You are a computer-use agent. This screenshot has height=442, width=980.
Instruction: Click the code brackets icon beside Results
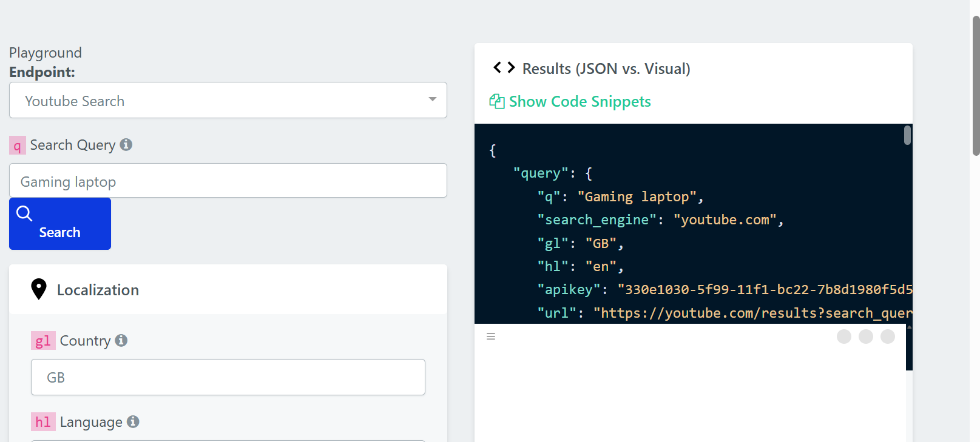(504, 67)
